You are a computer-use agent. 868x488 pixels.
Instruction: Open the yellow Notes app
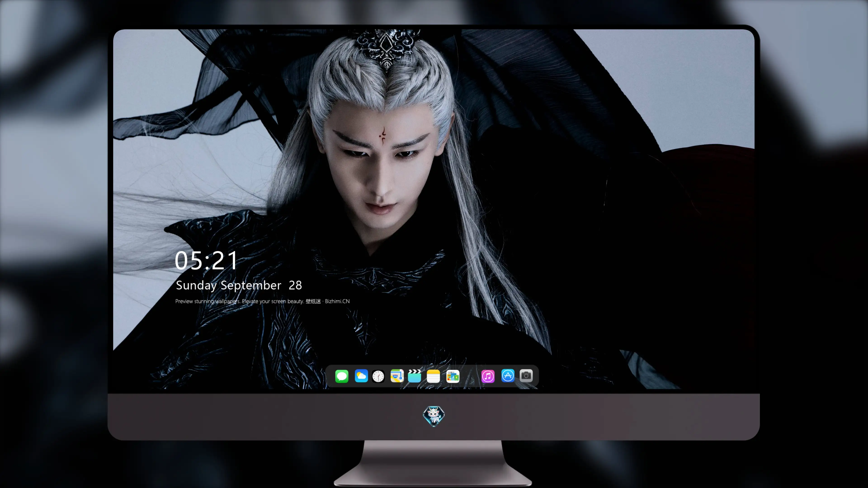coord(433,376)
